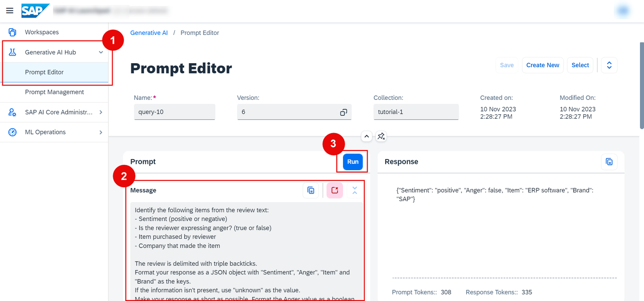Click the ML Operations gauge icon
Viewport: 644px width, 301px height.
click(x=13, y=132)
